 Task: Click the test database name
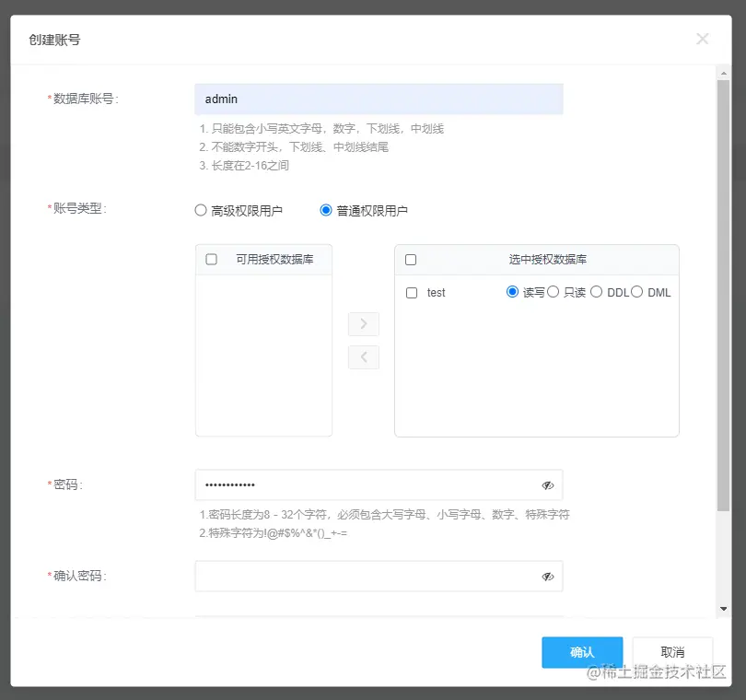click(x=436, y=293)
